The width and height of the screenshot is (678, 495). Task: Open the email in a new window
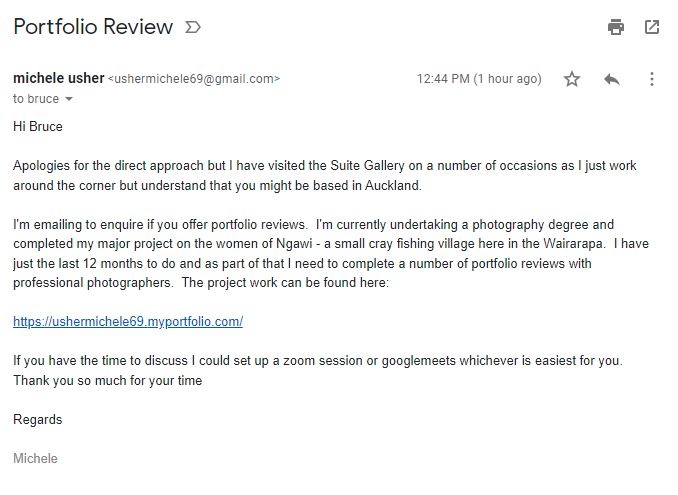[x=652, y=27]
